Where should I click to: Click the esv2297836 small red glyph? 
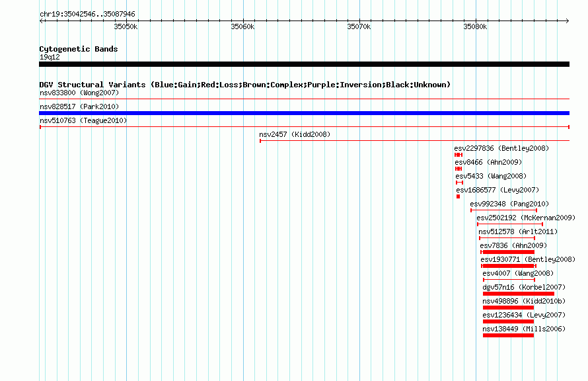pos(459,155)
